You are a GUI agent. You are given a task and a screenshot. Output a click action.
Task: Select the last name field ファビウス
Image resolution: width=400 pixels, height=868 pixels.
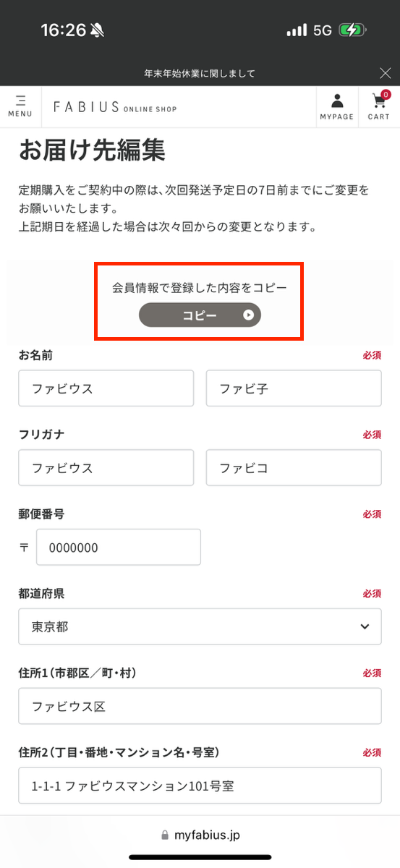pos(106,388)
